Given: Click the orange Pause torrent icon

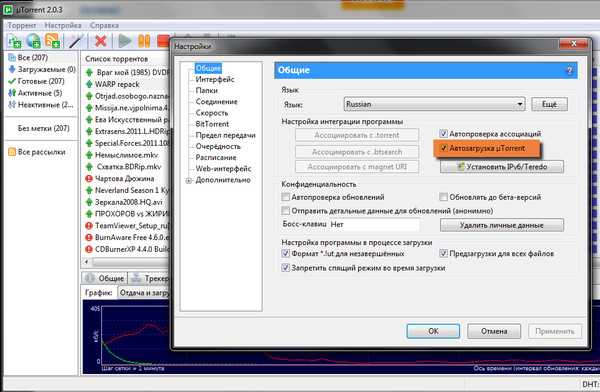Looking at the screenshot, I should 144,41.
